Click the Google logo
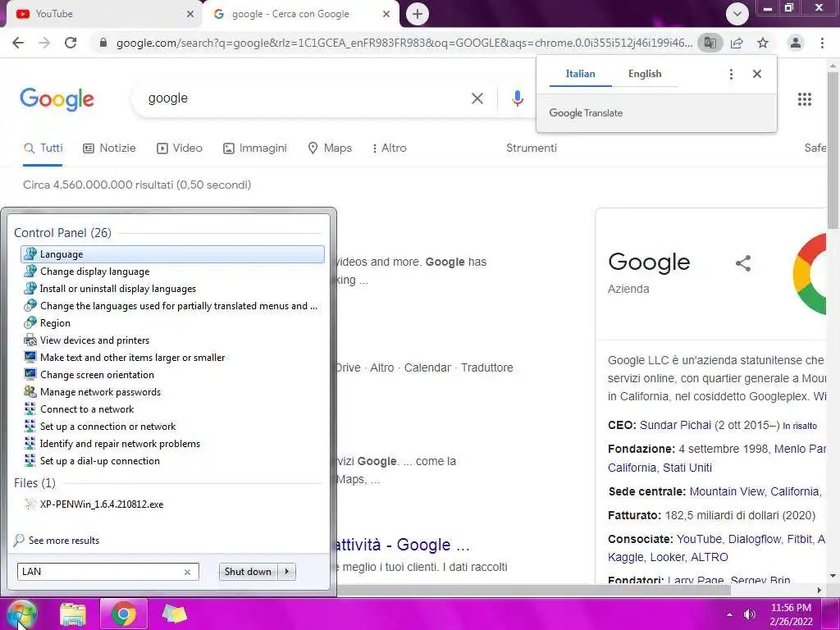840x630 pixels. [57, 99]
